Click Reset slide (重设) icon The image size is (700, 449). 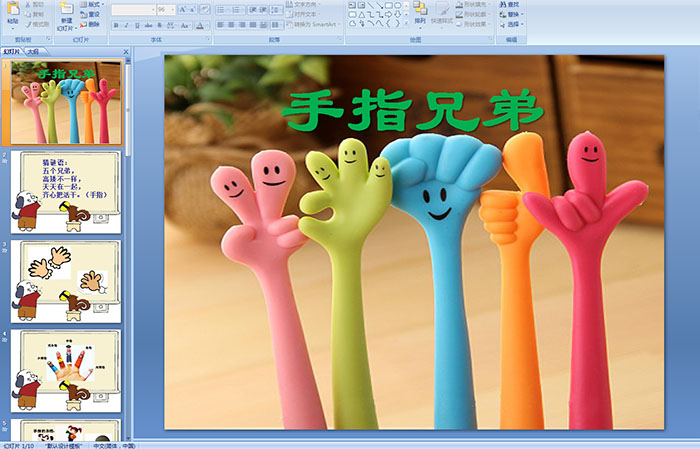[83, 14]
